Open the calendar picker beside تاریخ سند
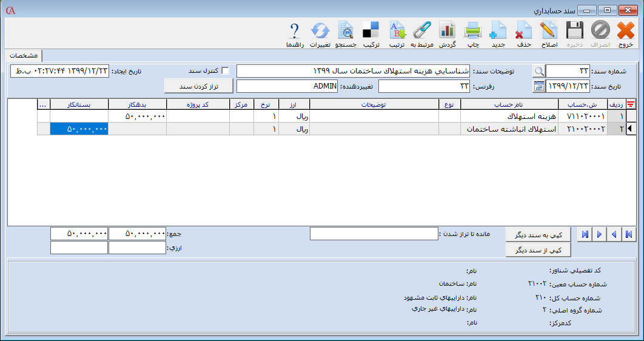Viewport: 644px width, 341px height. (x=538, y=86)
